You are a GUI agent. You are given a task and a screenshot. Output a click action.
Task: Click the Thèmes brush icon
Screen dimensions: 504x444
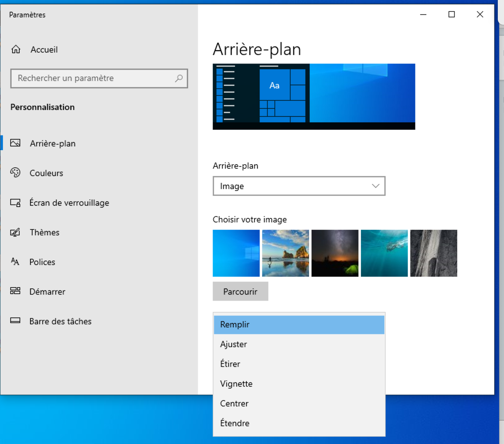coord(15,232)
